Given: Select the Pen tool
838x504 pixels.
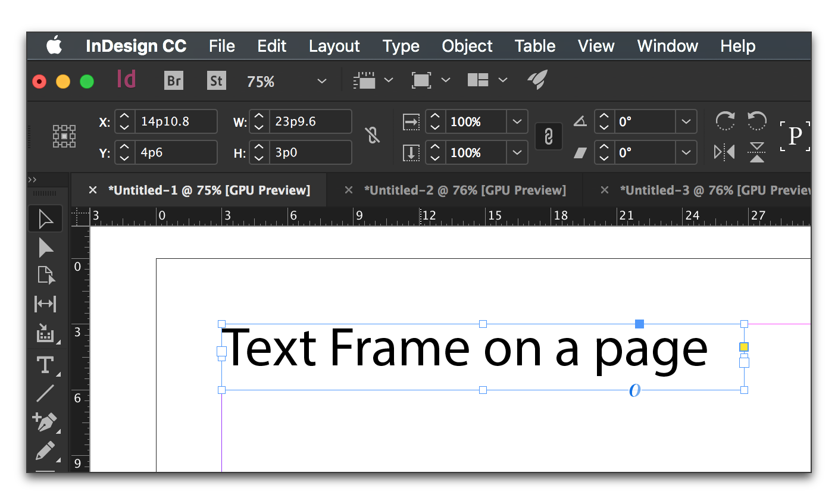Looking at the screenshot, I should tap(45, 422).
